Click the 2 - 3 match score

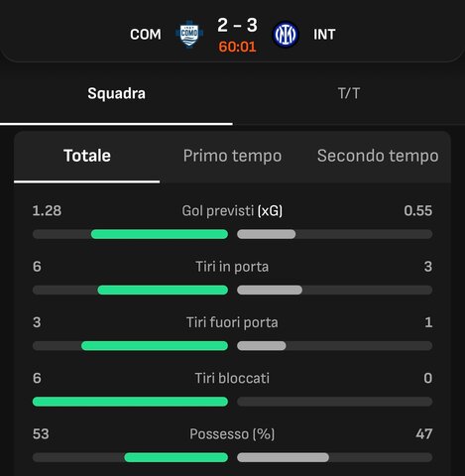237,25
